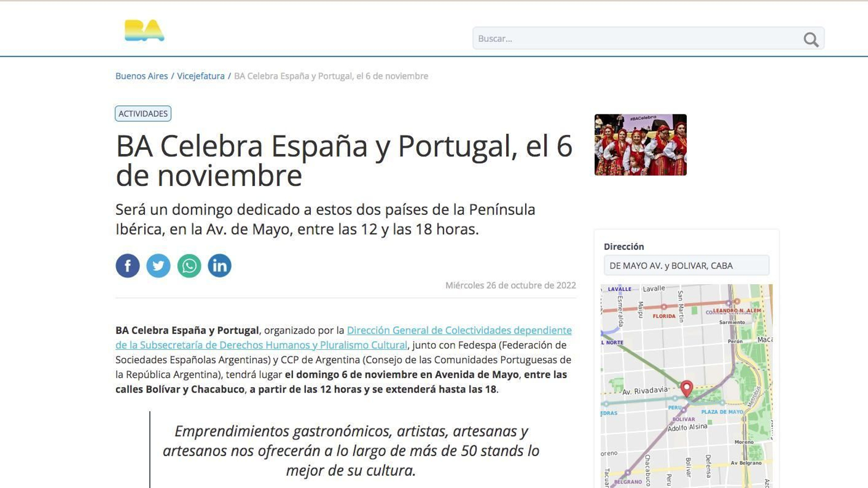The height and width of the screenshot is (488, 868).
Task: Click the festival photo thumbnail
Action: point(641,145)
